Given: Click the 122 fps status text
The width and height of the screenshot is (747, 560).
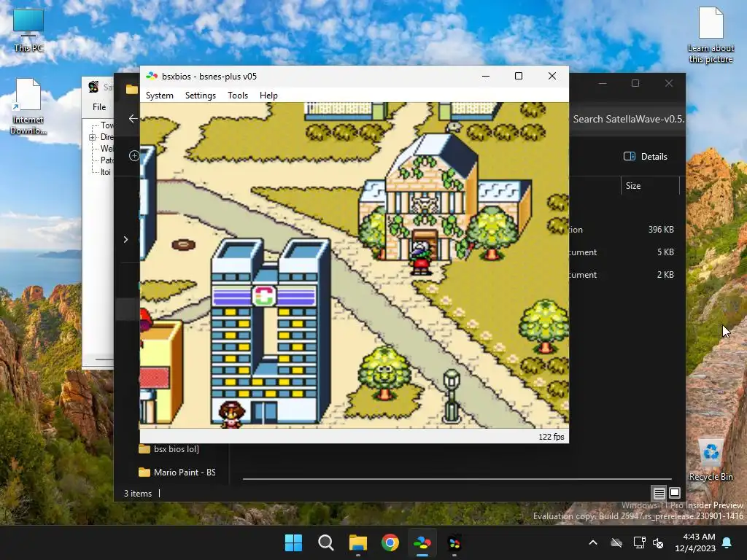Looking at the screenshot, I should pyautogui.click(x=551, y=437).
